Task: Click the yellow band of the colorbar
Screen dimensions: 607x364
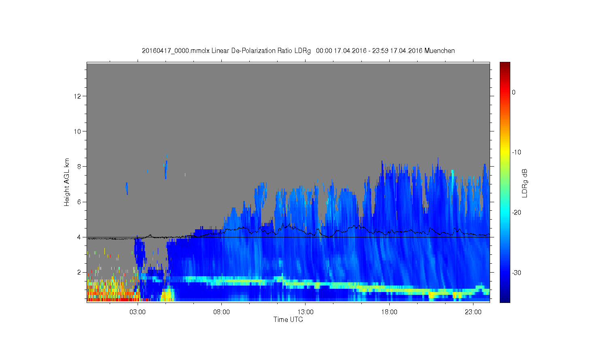Action: [505, 152]
